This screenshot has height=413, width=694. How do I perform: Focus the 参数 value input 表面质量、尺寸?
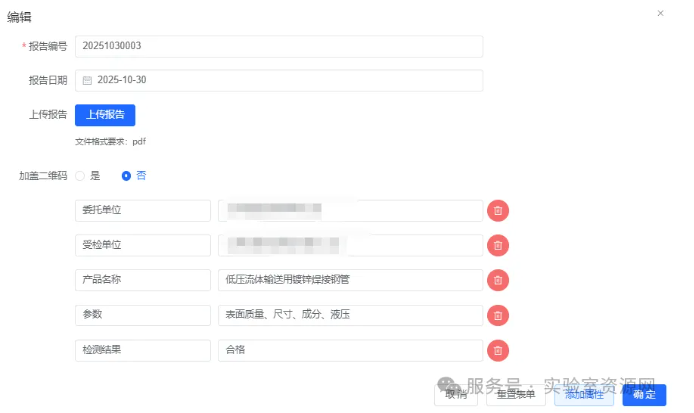click(350, 315)
